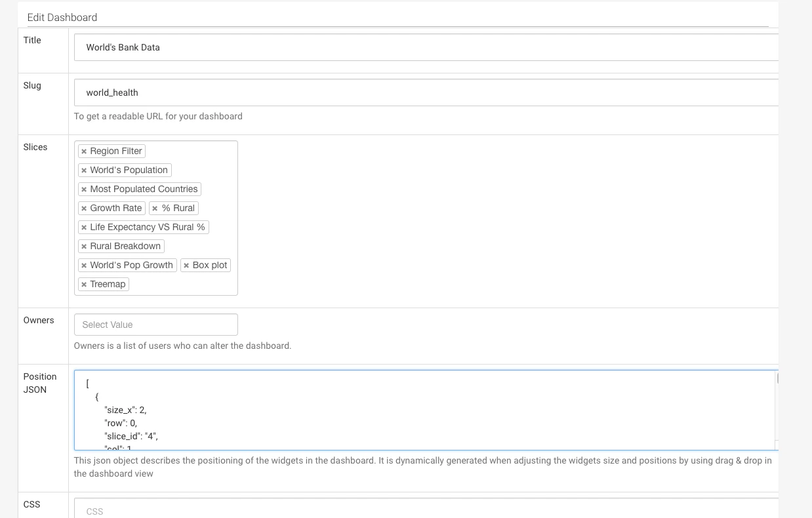Click the Owners field label

click(39, 320)
